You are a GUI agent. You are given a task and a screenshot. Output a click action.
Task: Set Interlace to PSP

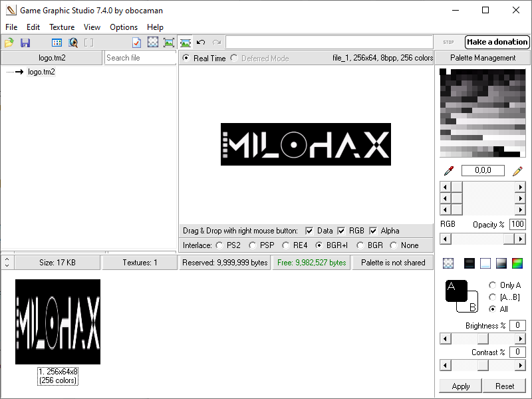click(x=253, y=245)
